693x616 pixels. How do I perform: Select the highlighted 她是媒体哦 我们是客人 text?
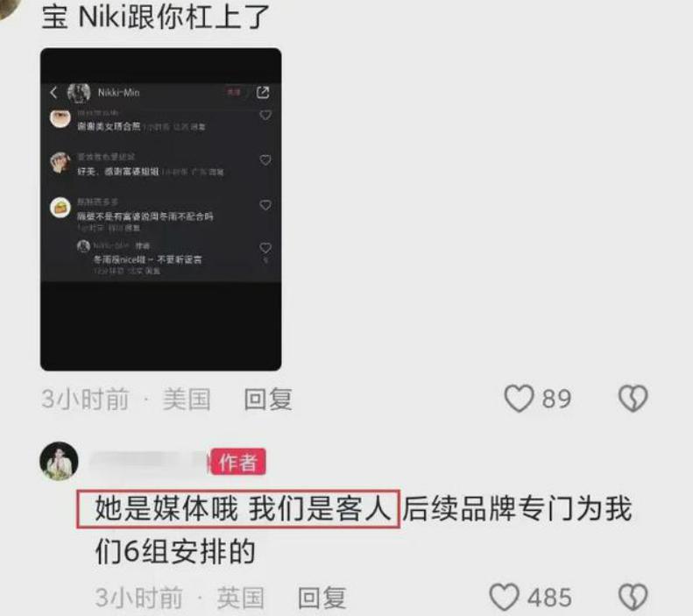[x=238, y=508]
